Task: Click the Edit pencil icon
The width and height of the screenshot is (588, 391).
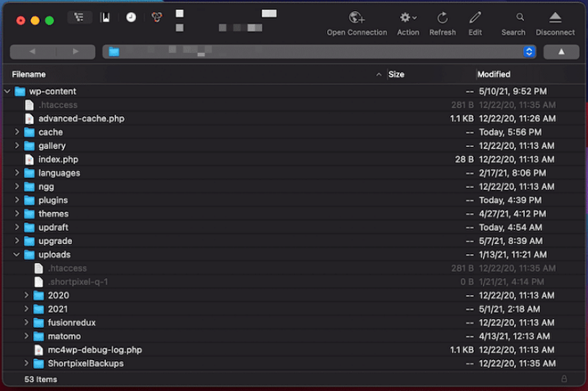Action: (476, 18)
